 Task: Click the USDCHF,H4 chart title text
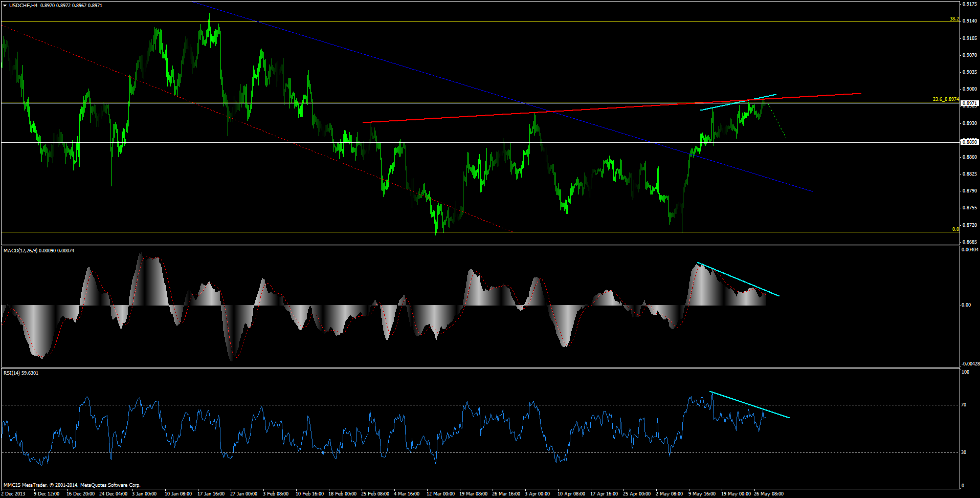[x=23, y=6]
